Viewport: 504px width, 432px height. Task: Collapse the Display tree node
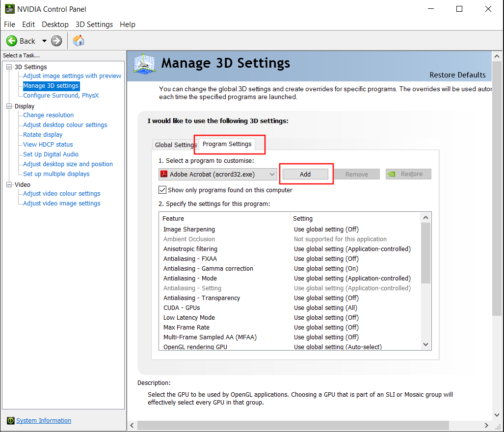tap(9, 106)
